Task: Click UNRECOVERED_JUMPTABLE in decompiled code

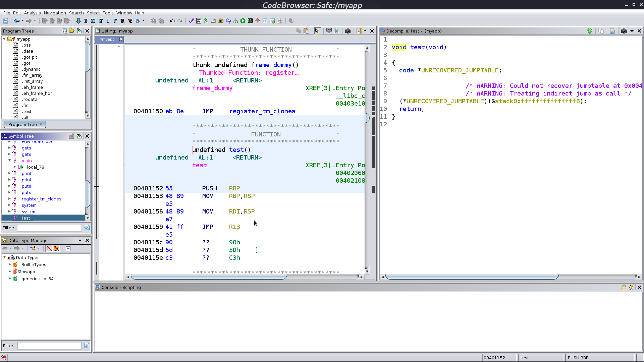Action: 460,70
